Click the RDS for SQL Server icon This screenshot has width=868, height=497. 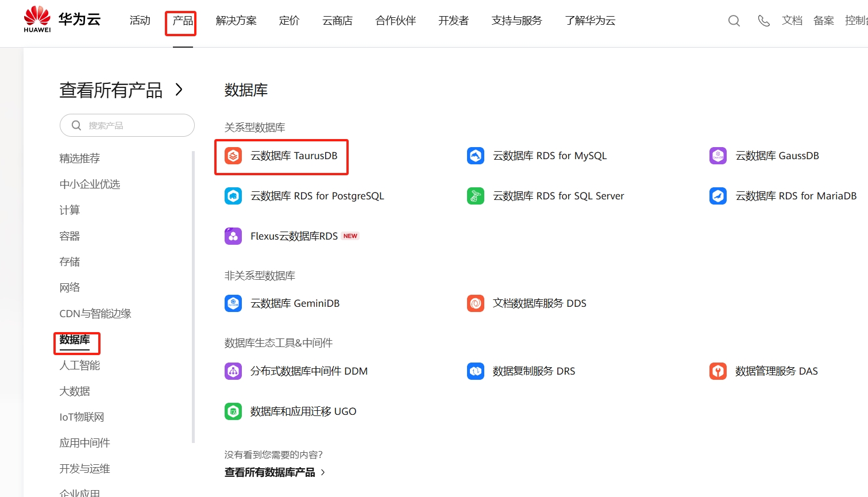[476, 196]
